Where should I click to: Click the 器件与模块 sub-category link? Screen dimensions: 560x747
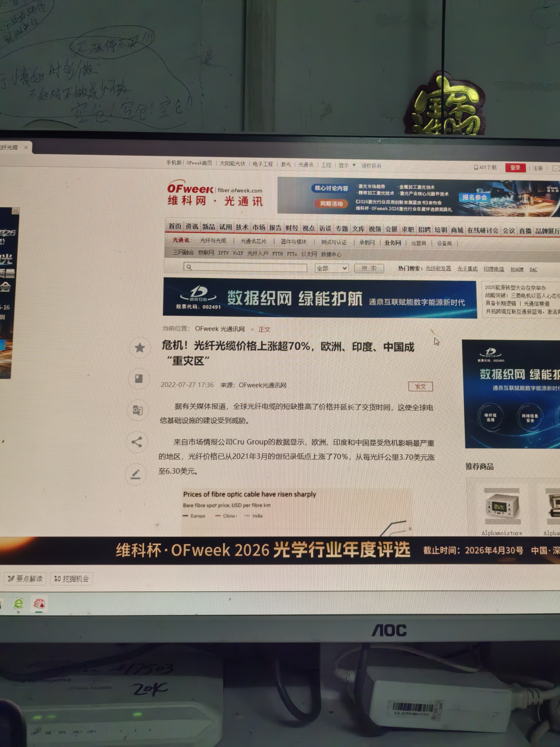[x=293, y=241]
